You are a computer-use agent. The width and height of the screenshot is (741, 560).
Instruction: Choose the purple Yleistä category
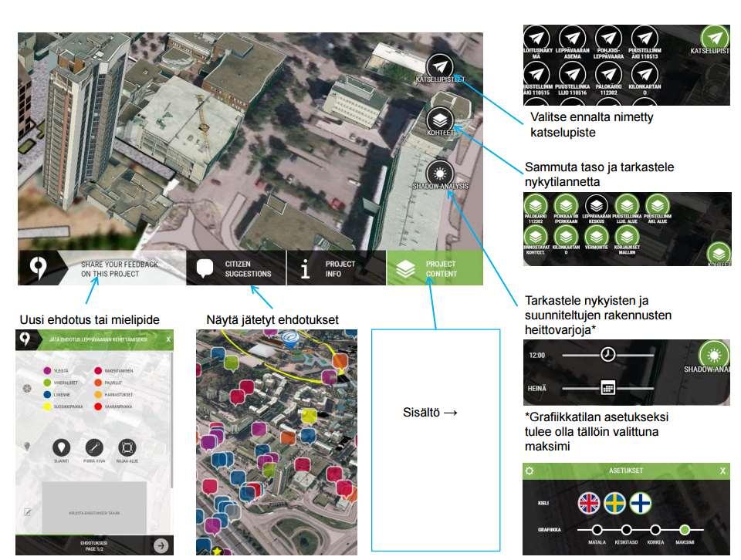click(47, 371)
